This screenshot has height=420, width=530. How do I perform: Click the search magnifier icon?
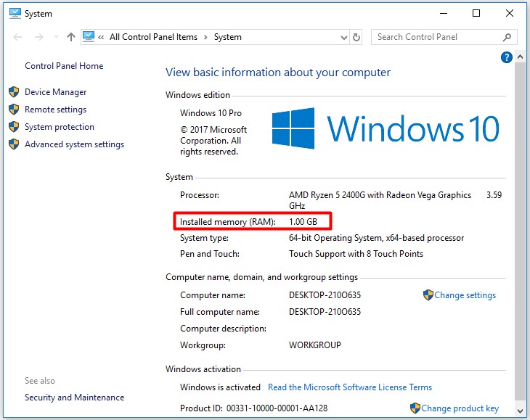pyautogui.click(x=507, y=37)
